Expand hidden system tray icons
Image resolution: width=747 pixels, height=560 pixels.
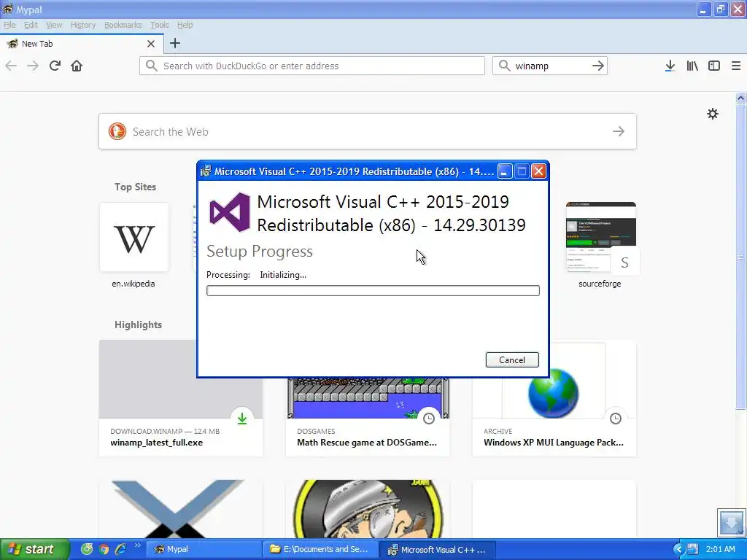pos(679,550)
